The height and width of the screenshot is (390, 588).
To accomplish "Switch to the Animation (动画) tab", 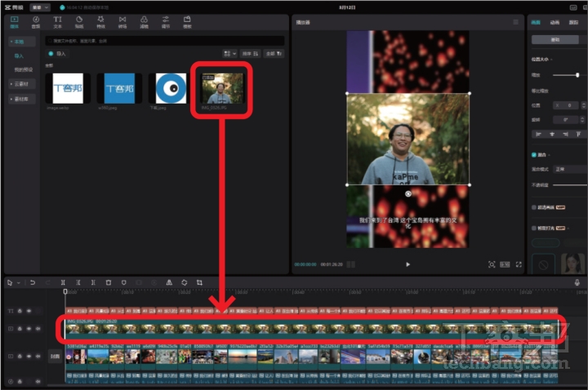I will [555, 23].
